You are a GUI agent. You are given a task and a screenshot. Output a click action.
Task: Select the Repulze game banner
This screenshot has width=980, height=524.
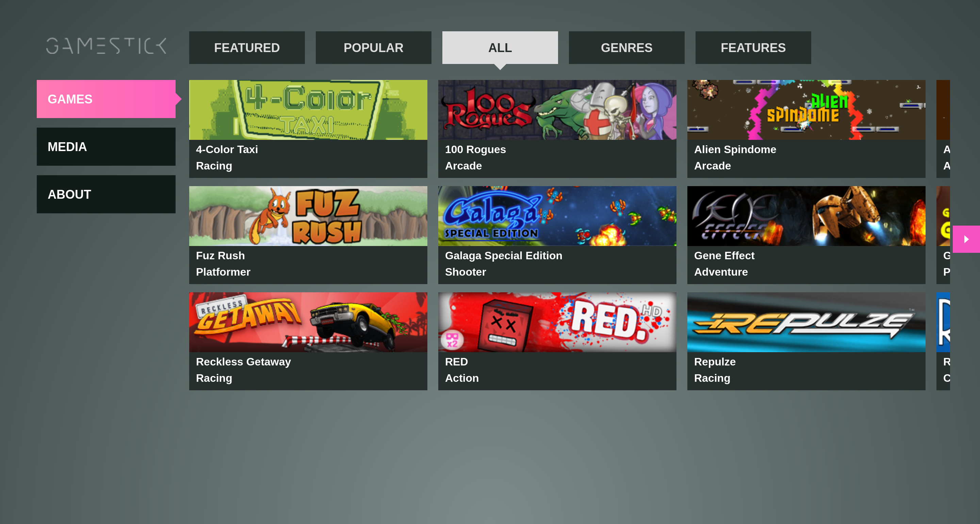[x=806, y=322]
